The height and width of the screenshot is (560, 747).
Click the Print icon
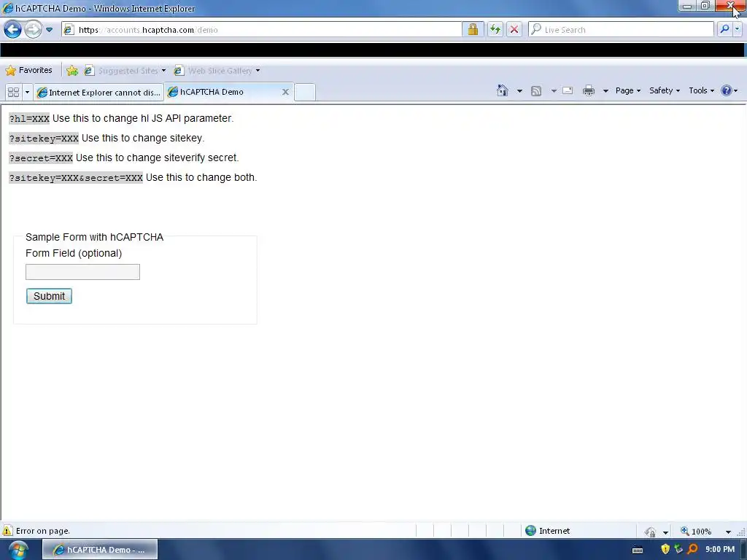point(589,90)
